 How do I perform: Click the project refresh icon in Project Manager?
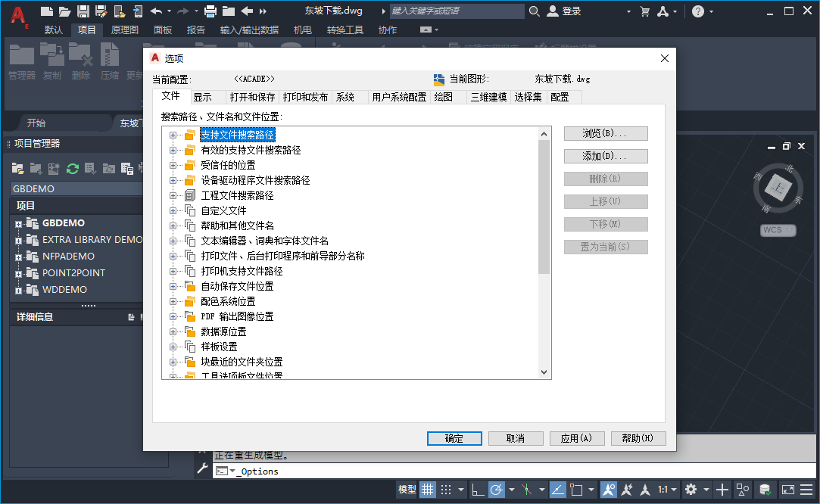pyautogui.click(x=72, y=169)
